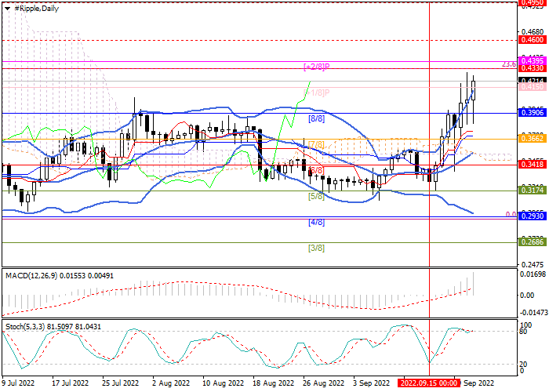
Task: Click the 0.4600 red price tag
Action: point(533,38)
